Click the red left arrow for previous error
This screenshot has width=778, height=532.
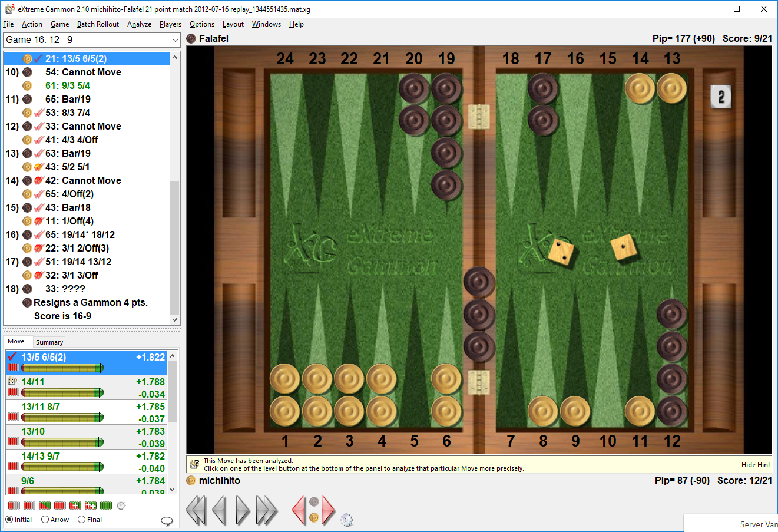click(x=299, y=510)
